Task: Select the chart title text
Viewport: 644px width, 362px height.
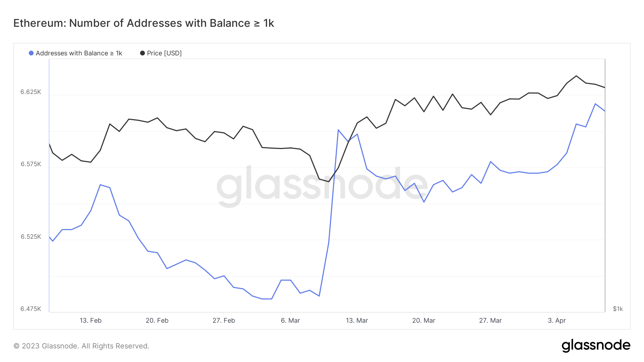Action: point(143,23)
